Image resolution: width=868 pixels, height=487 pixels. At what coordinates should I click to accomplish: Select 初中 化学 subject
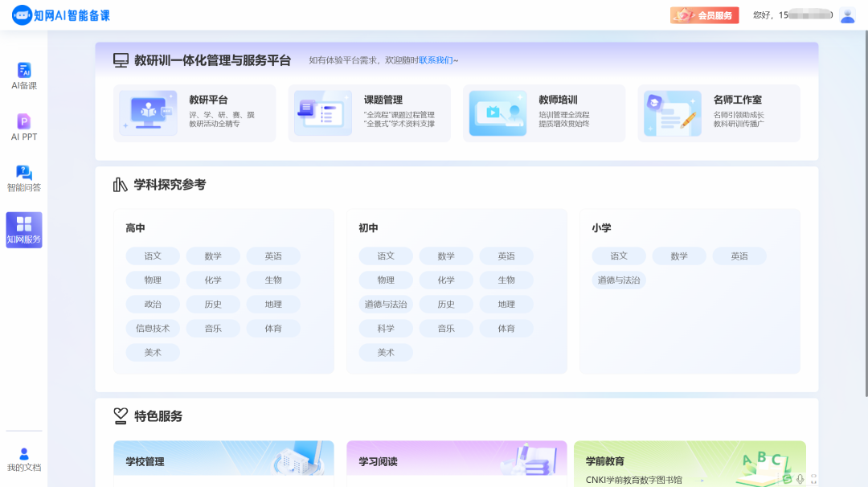pos(446,280)
